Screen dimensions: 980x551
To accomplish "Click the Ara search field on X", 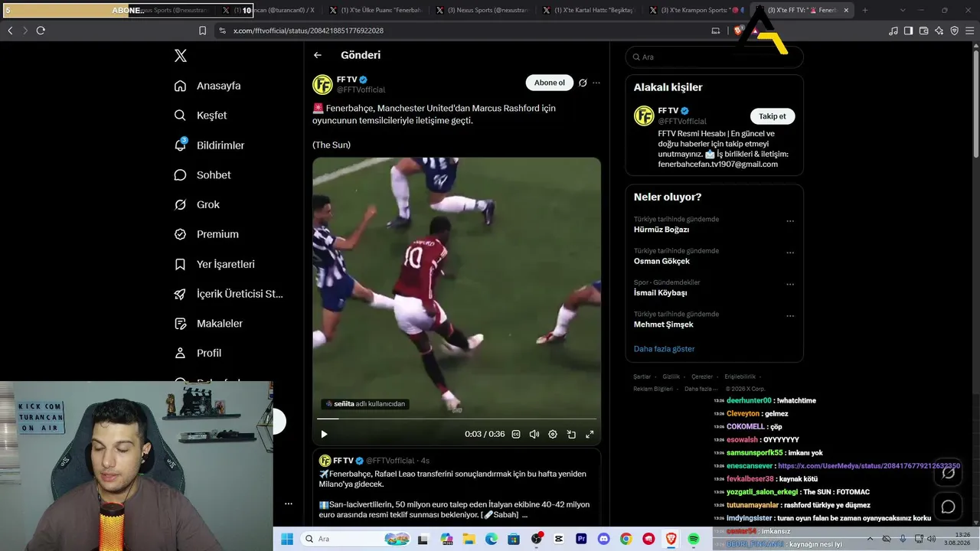I will pyautogui.click(x=714, y=57).
